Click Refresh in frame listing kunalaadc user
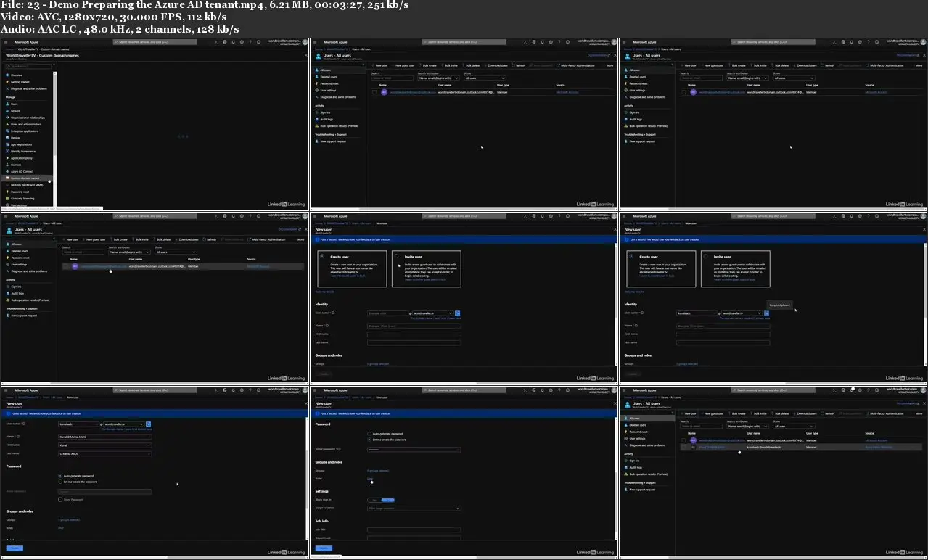928x560 pixels. point(828,413)
